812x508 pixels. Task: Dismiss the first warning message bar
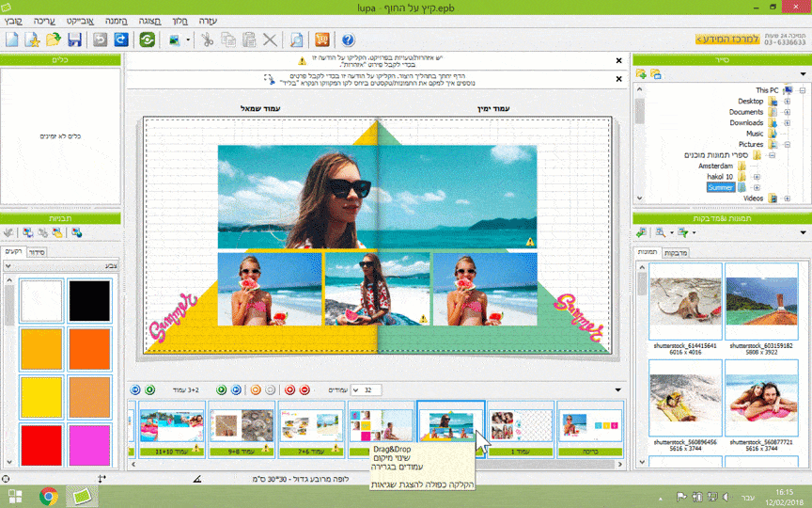[618, 61]
